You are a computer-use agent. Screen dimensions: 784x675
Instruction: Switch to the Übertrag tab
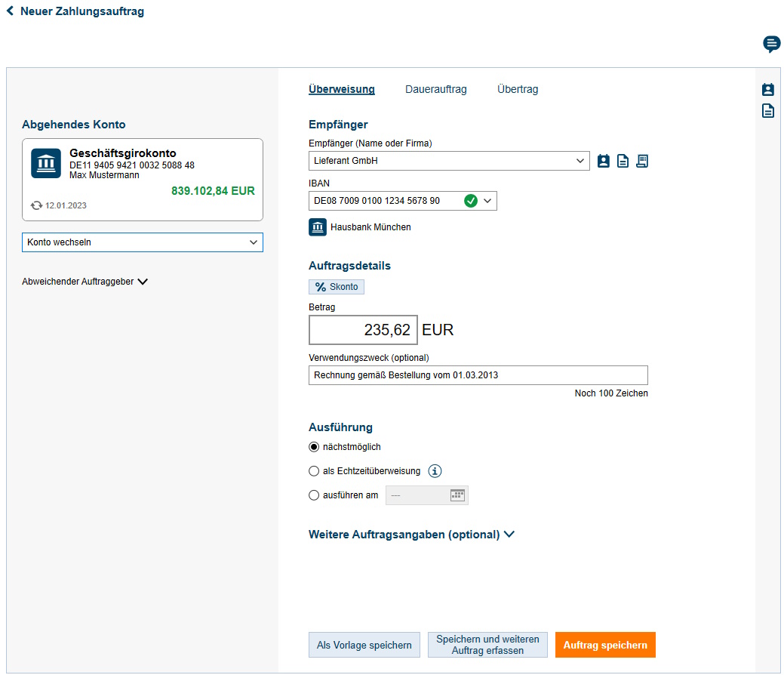[518, 89]
